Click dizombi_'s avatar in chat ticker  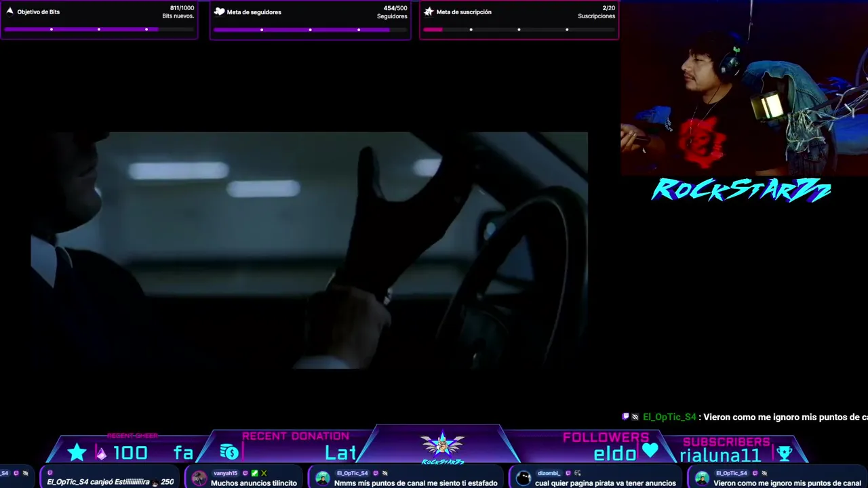(x=524, y=479)
